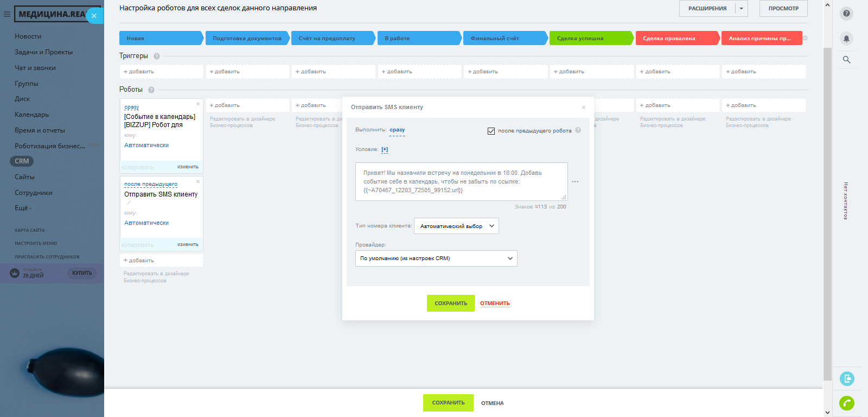Add a robot under the Сделка провалена stage
The height and width of the screenshot is (417, 868).
[x=678, y=105]
